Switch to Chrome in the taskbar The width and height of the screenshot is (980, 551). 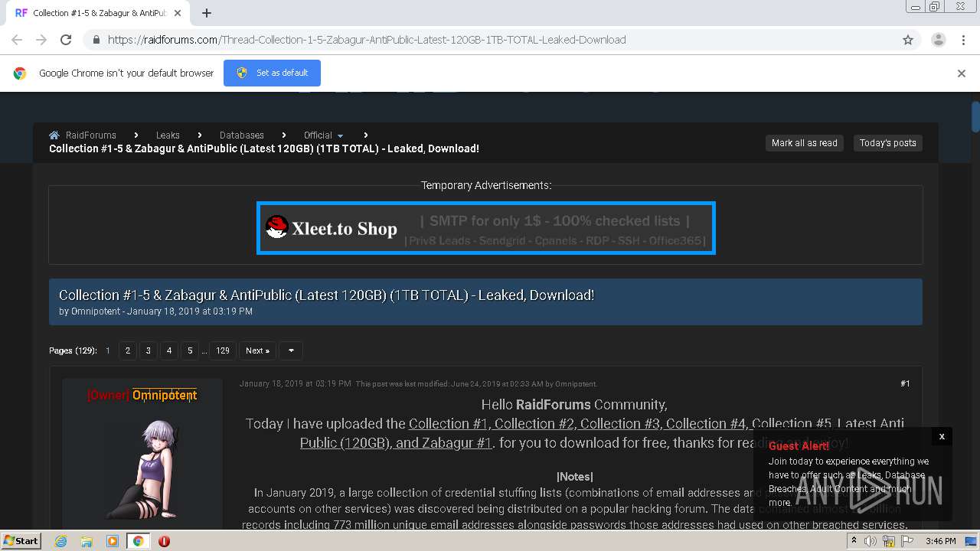pos(139,541)
